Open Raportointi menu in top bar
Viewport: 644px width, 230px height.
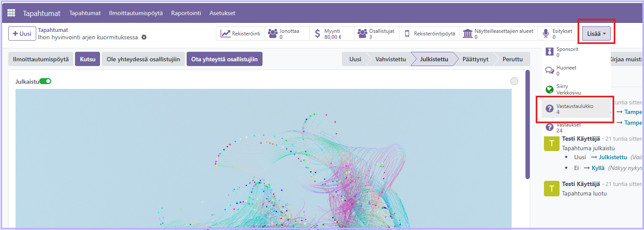(x=186, y=13)
